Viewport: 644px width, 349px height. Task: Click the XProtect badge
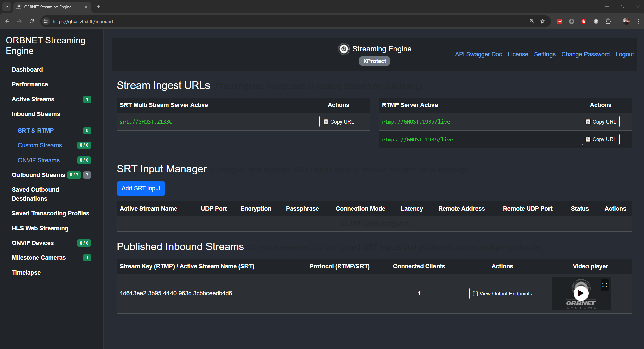374,61
